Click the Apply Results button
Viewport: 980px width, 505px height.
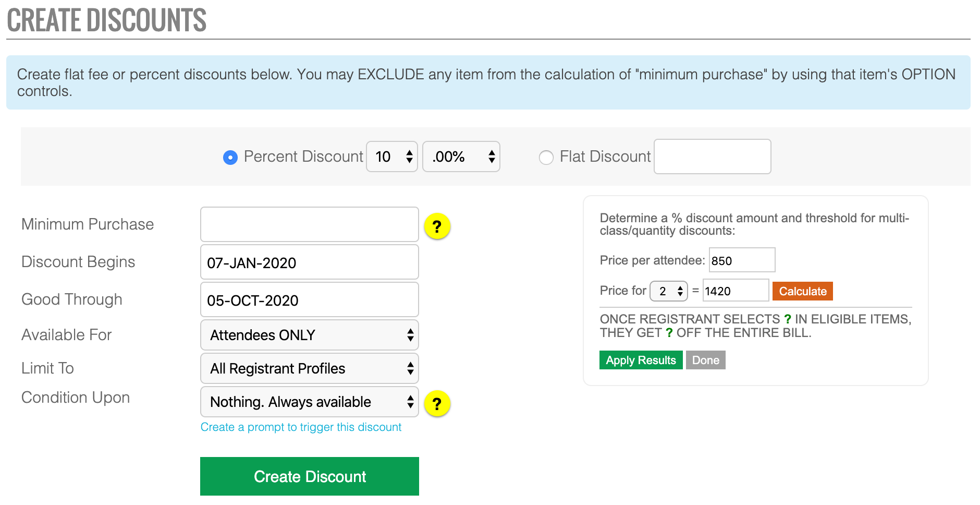click(x=641, y=360)
